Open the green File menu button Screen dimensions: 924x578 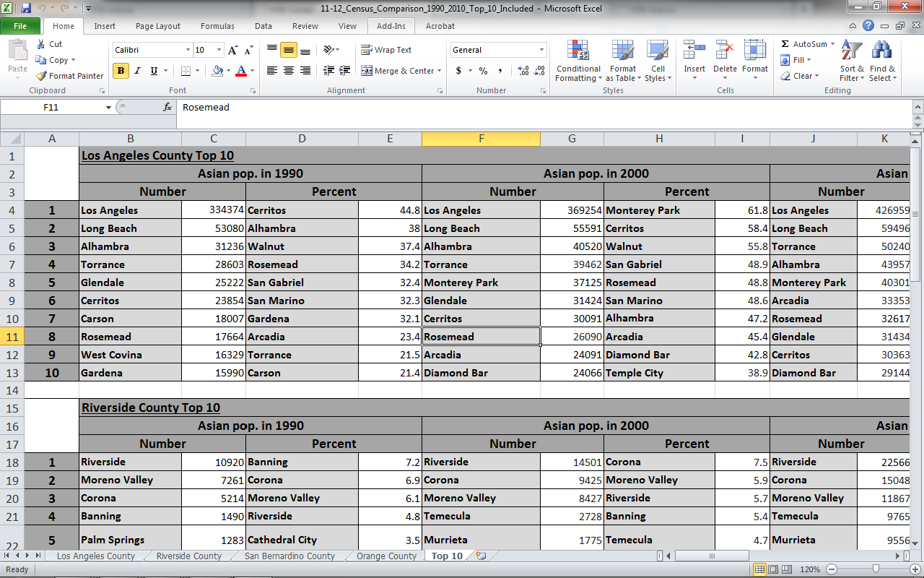pos(20,26)
